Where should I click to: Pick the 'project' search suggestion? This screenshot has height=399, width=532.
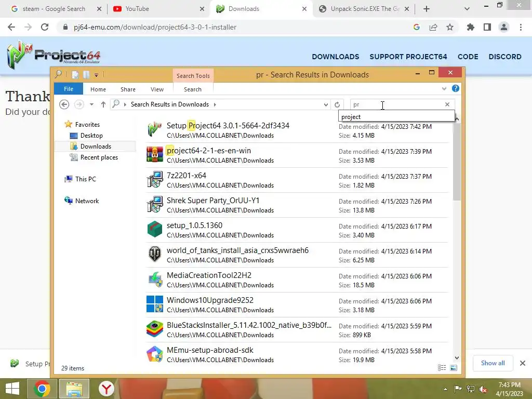click(396, 117)
